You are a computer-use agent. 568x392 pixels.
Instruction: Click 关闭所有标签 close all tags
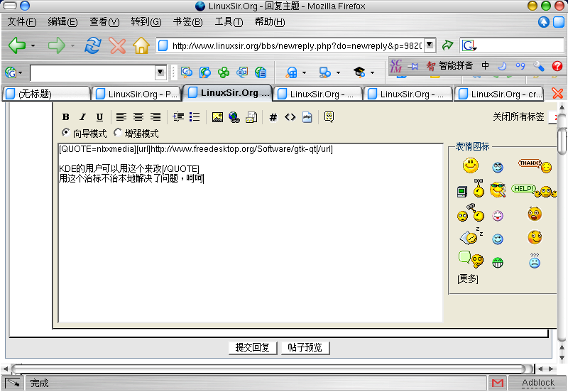coord(518,116)
